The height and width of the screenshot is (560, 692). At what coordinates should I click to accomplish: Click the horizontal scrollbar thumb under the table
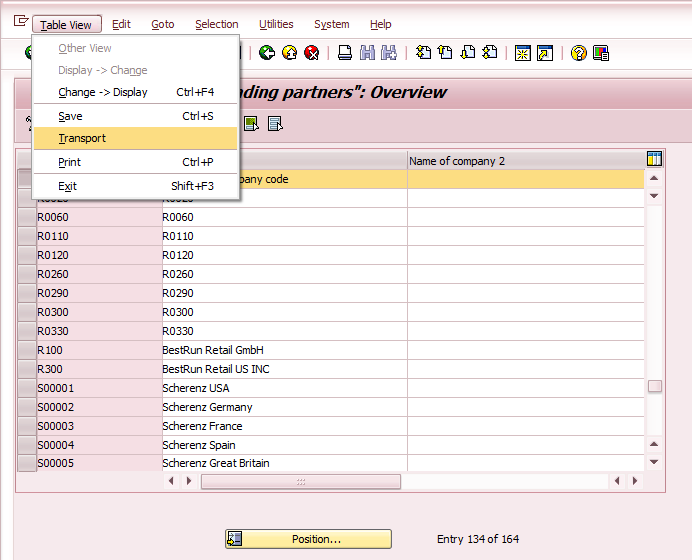click(x=301, y=481)
